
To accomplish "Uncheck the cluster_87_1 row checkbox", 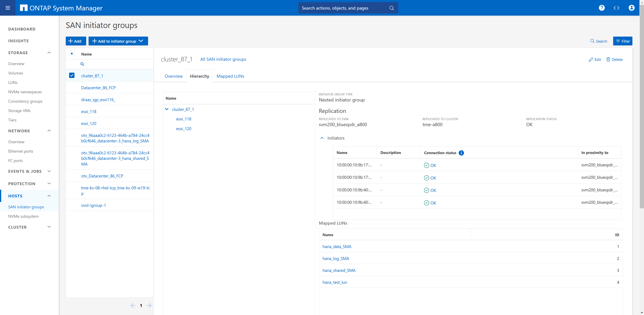I will 72,75.
